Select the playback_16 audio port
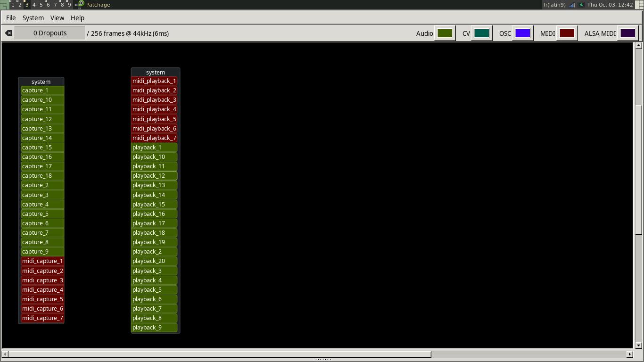The height and width of the screenshot is (362, 644). point(154,214)
